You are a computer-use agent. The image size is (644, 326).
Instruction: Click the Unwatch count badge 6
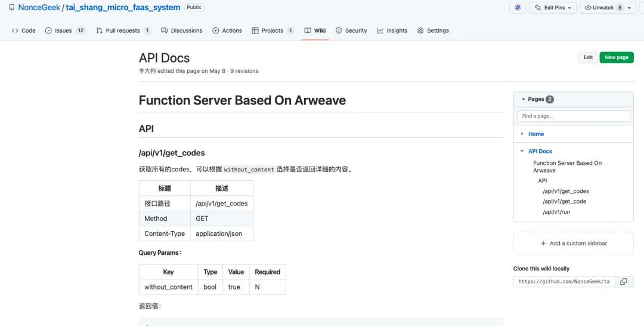tap(620, 7)
